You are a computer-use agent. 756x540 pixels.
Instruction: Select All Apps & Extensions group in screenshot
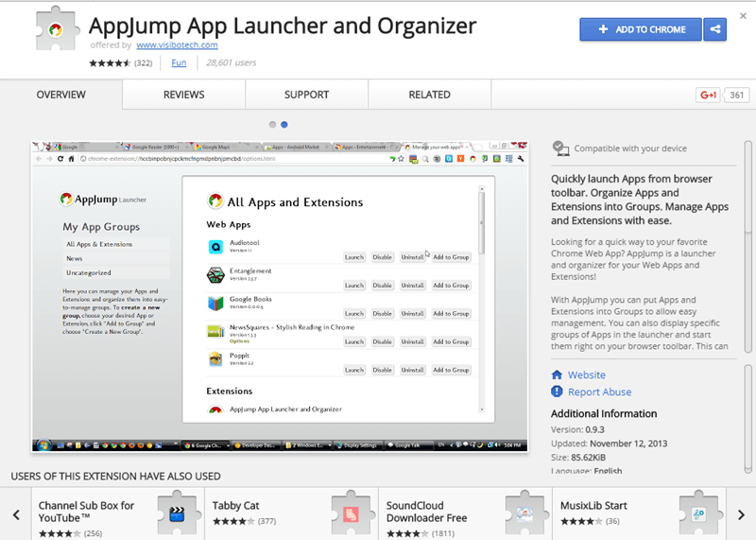tap(116, 244)
